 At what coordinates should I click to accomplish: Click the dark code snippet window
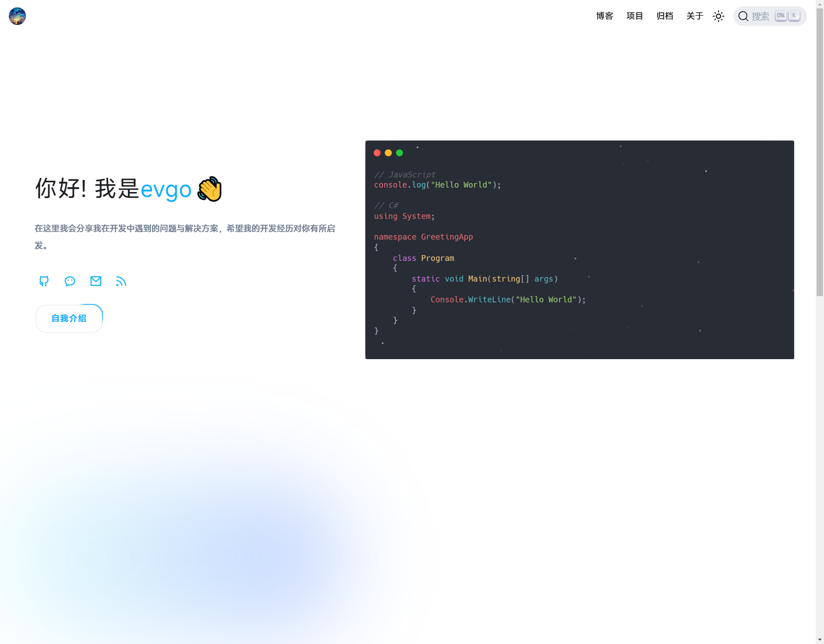click(579, 250)
